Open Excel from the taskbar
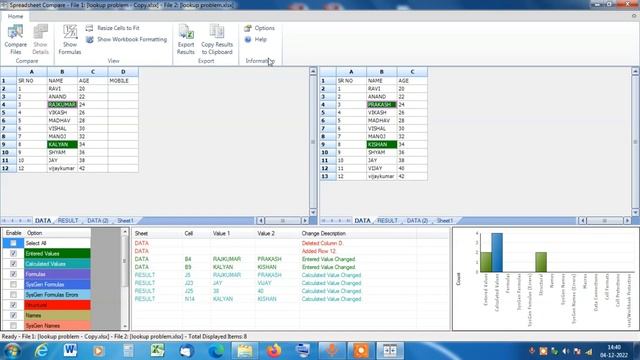The height and width of the screenshot is (360, 640). click(x=157, y=351)
